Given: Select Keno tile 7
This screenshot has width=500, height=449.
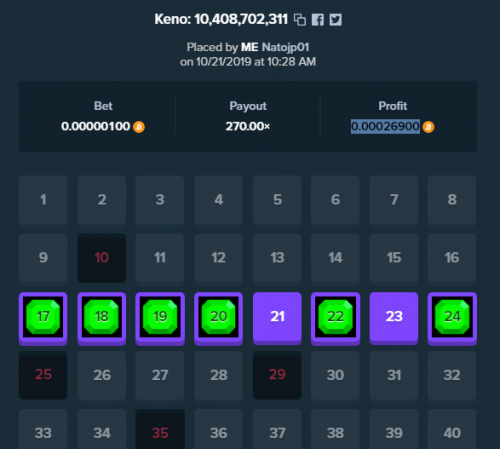Looking at the screenshot, I should [x=394, y=200].
